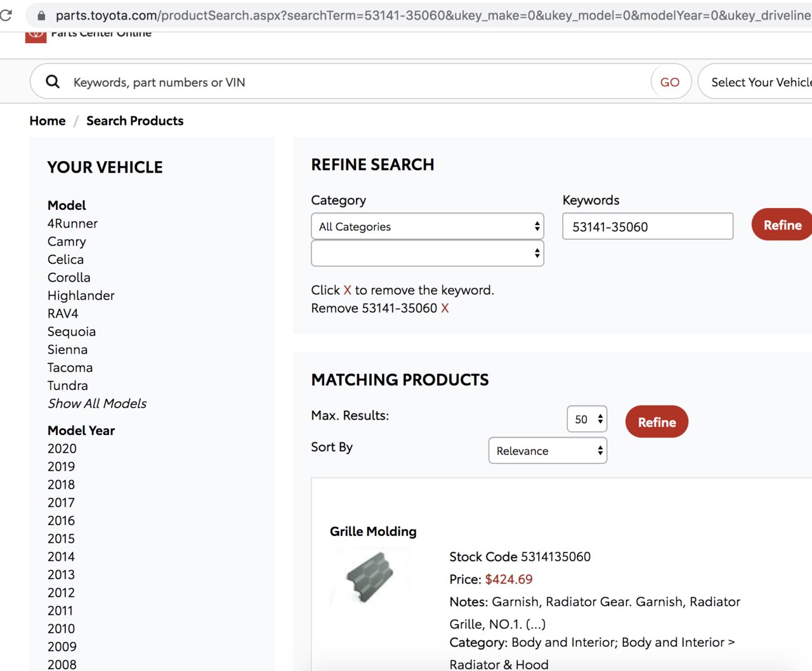The height and width of the screenshot is (671, 812).
Task: Select the RAV4 model
Action: pyautogui.click(x=63, y=313)
